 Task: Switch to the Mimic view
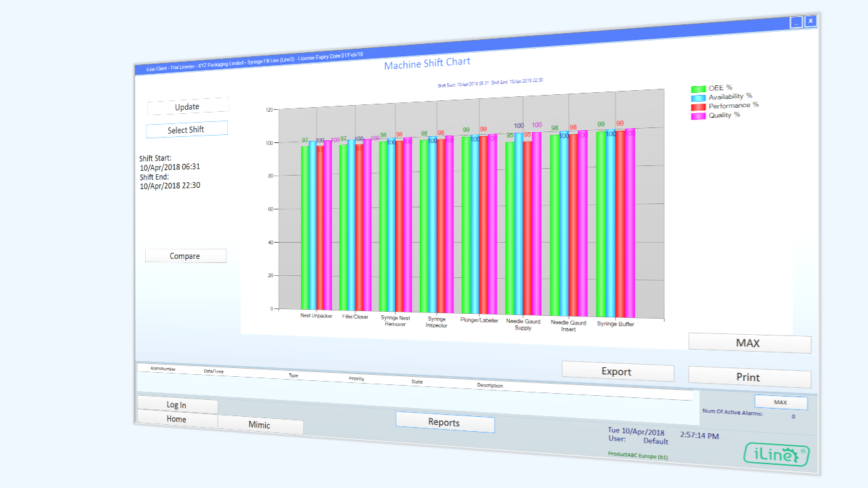tap(260, 426)
